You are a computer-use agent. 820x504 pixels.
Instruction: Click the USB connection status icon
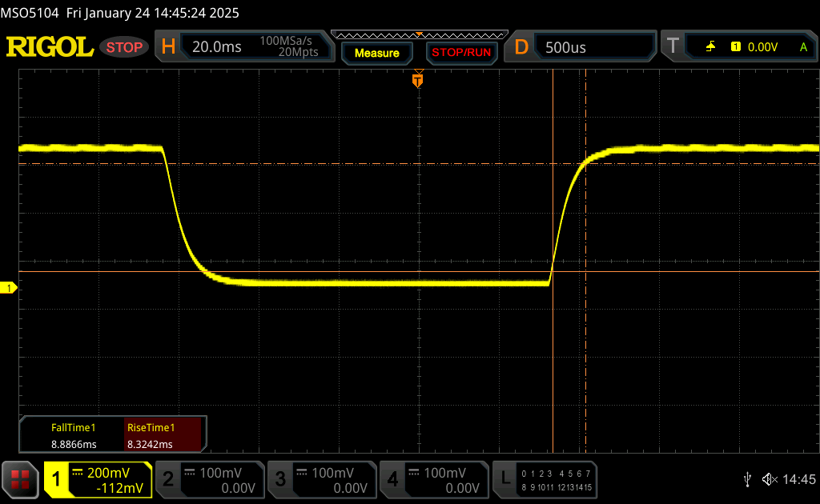pyautogui.click(x=747, y=479)
